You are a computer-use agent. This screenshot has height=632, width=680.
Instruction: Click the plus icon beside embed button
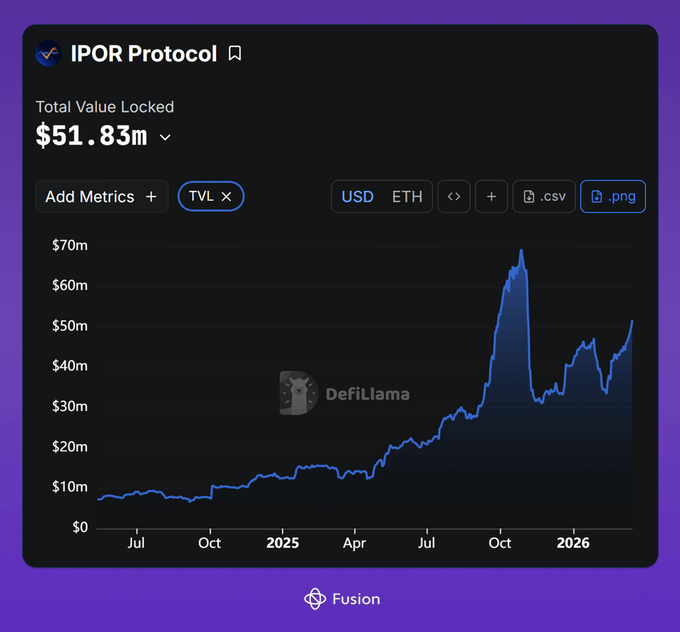[491, 197]
